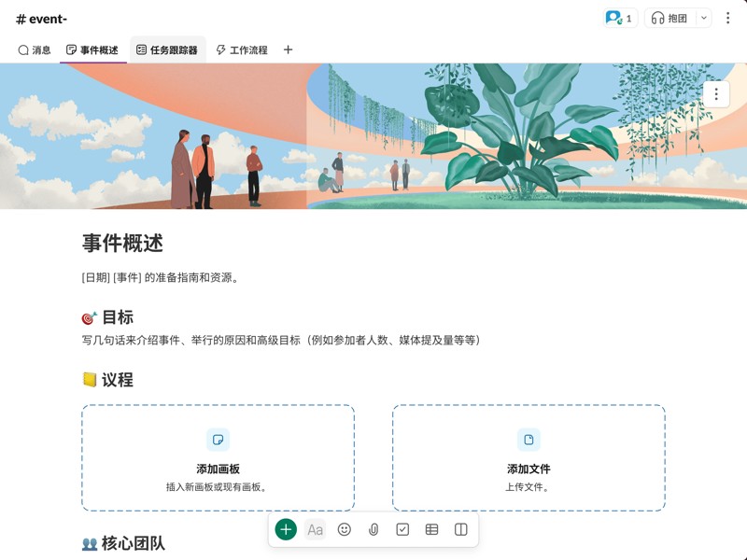The height and width of the screenshot is (560, 747).
Task: Select the 工作流程 tab
Action: [244, 49]
